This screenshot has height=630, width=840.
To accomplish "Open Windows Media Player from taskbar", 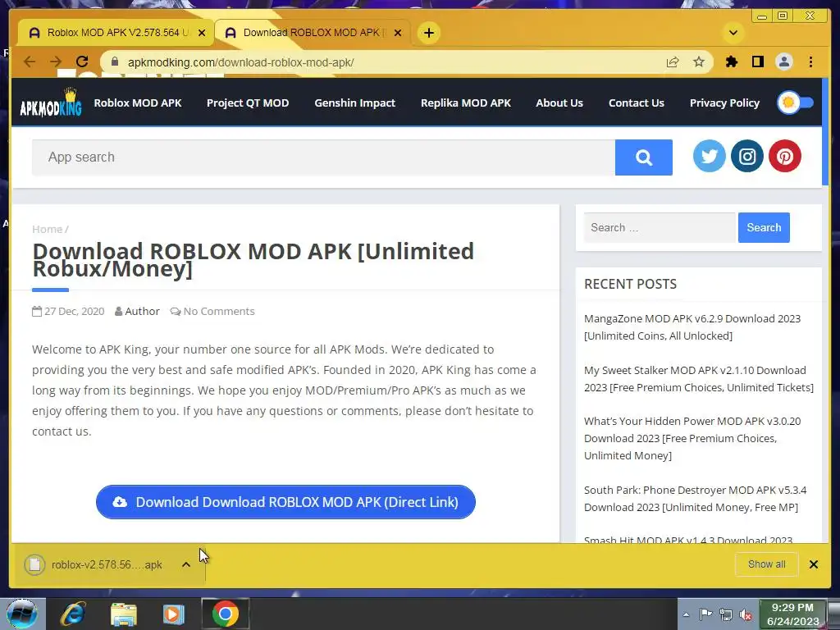I will pyautogui.click(x=174, y=614).
